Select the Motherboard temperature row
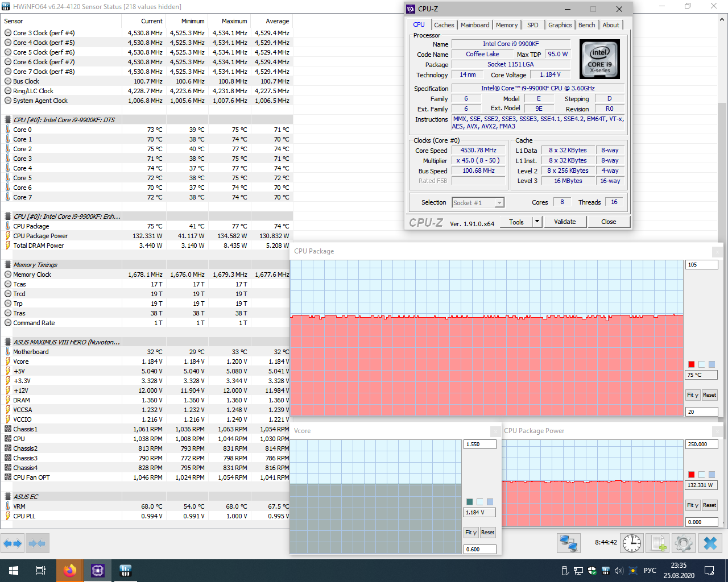Screen dimensions: 728x582 [147, 352]
